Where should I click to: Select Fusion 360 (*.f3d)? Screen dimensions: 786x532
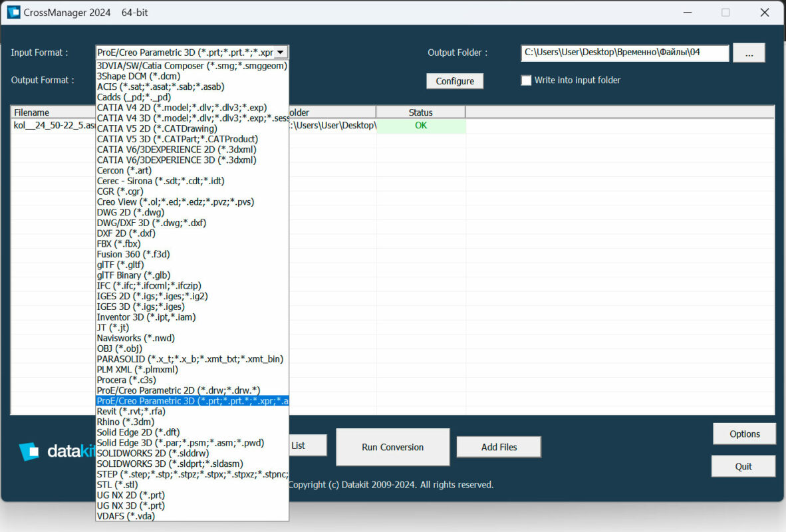192,254
